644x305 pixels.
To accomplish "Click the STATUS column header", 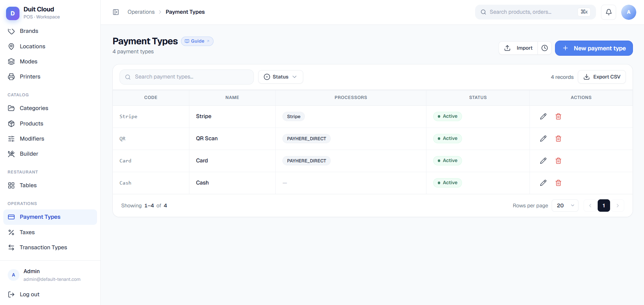I will [x=478, y=98].
